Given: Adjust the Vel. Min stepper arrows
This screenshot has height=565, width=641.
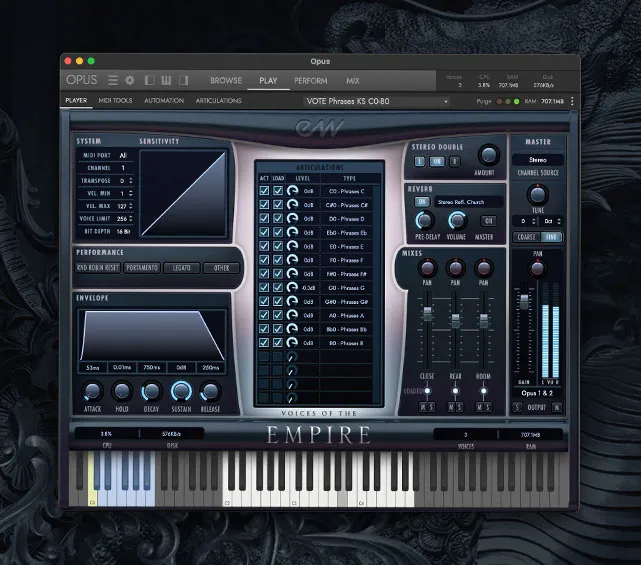Looking at the screenshot, I should coord(131,193).
